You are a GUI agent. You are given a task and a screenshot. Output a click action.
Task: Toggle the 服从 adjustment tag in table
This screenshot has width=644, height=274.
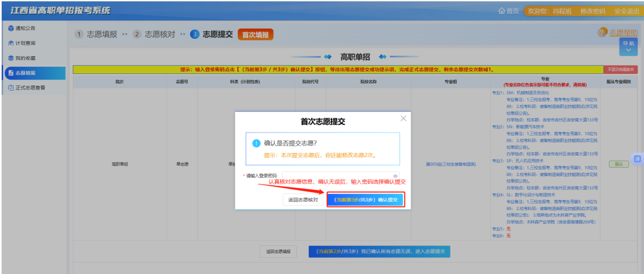618,164
